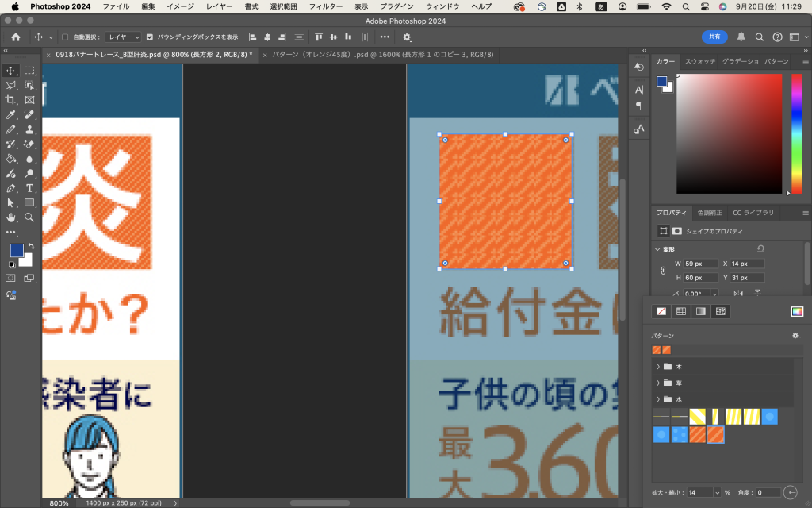Select the Hand tool
This screenshot has height=508, width=812.
[11, 217]
